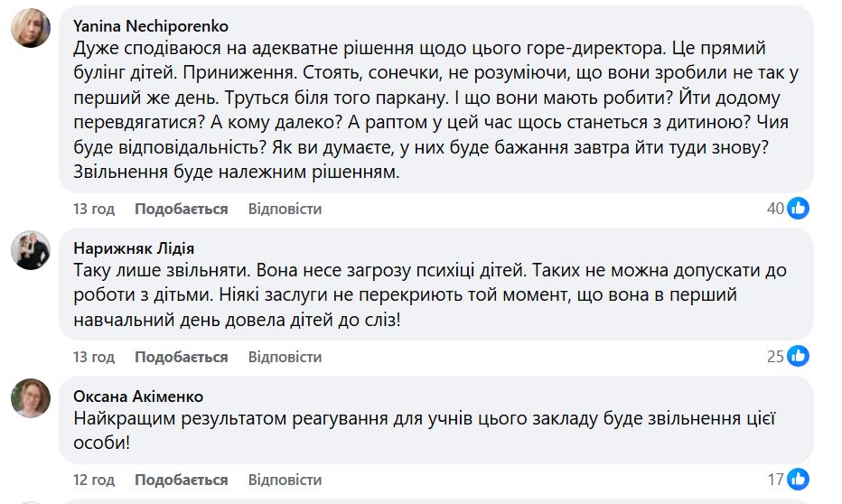Open Нарижняк Лідія's profile avatar
This screenshot has width=842, height=504.
31,249
